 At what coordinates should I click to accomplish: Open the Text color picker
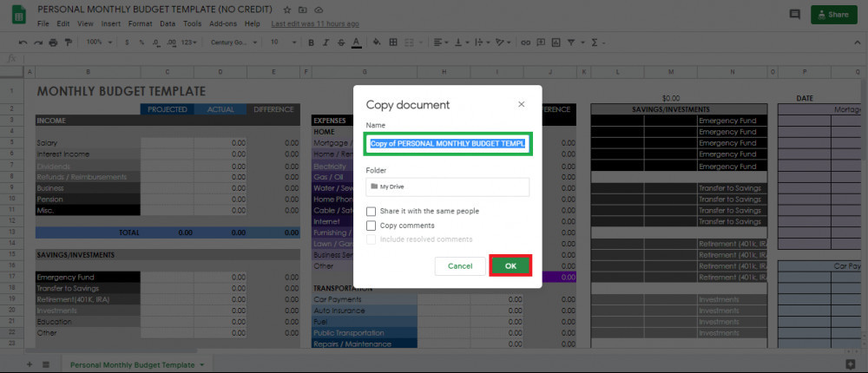(357, 43)
